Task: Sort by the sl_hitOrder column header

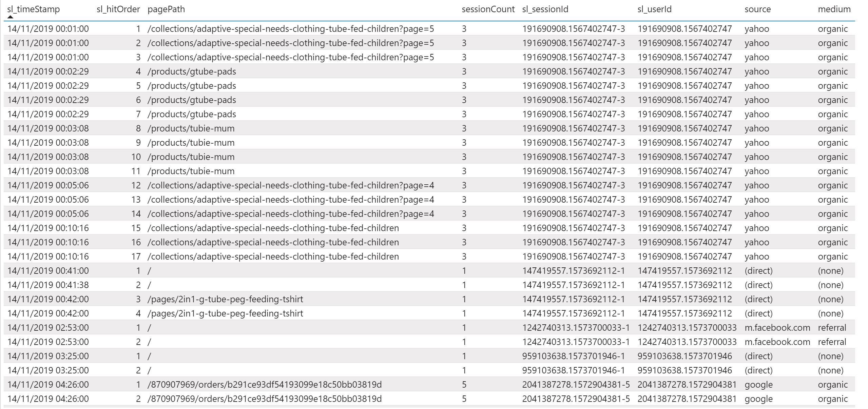Action: 118,9
